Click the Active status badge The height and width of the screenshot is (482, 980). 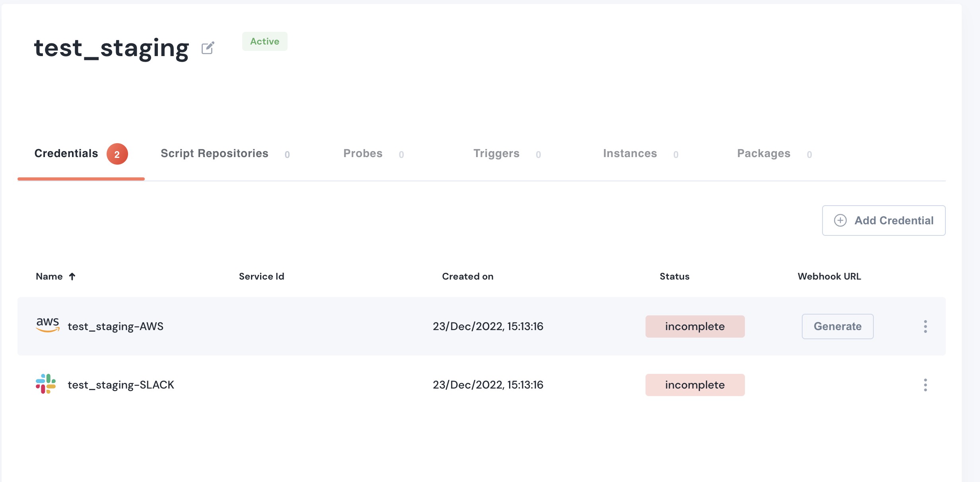click(x=264, y=41)
